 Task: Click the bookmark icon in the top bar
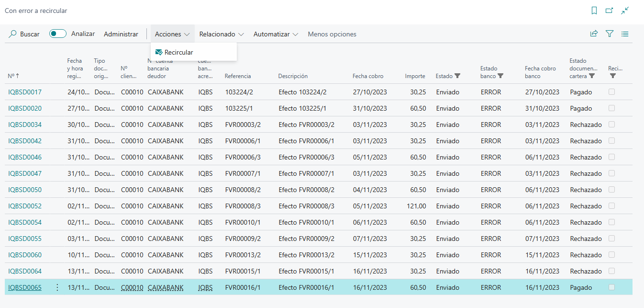coord(593,11)
